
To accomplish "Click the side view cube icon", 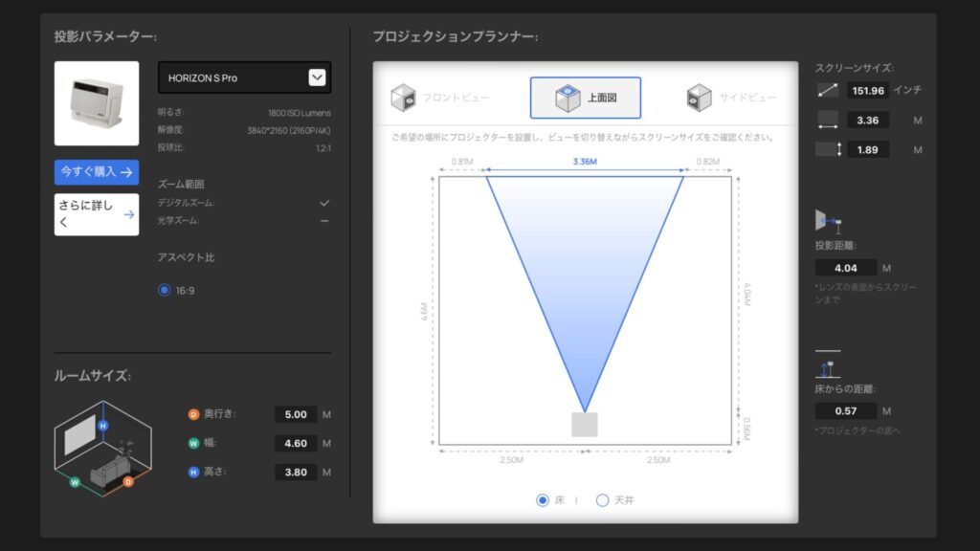I will pyautogui.click(x=699, y=98).
